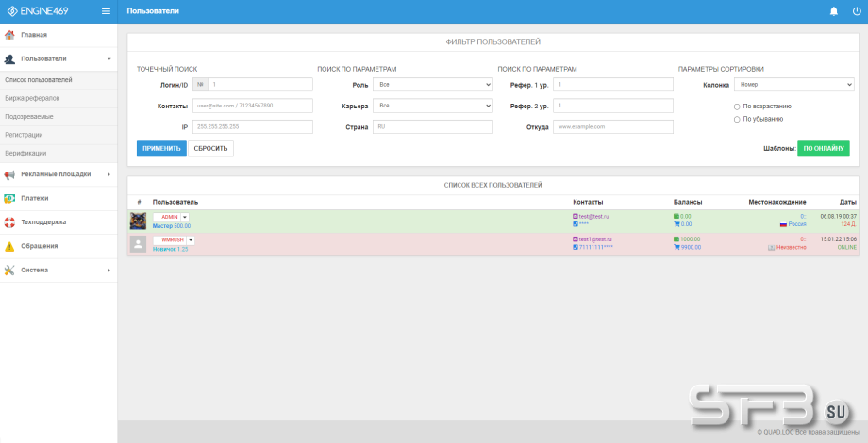
Task: Click the warning triangle icon for Обращения
Action: [9, 246]
